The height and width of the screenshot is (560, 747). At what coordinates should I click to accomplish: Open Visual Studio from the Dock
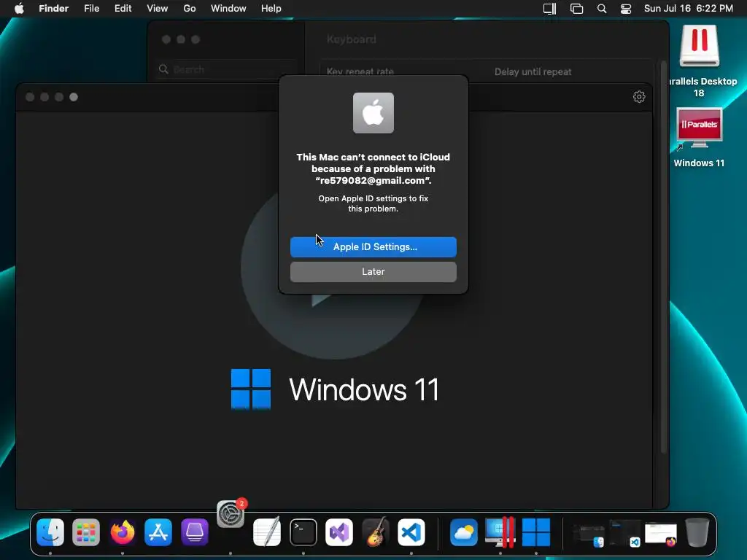pos(339,532)
